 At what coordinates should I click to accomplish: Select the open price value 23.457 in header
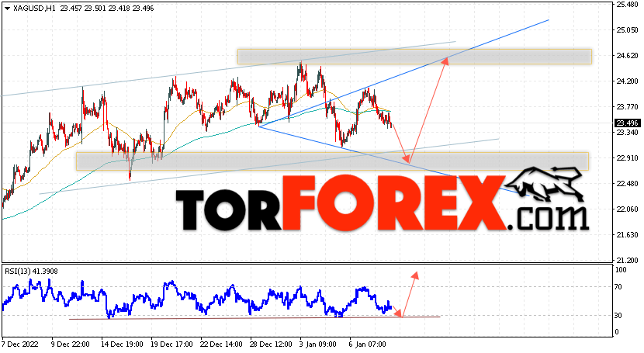[71, 9]
